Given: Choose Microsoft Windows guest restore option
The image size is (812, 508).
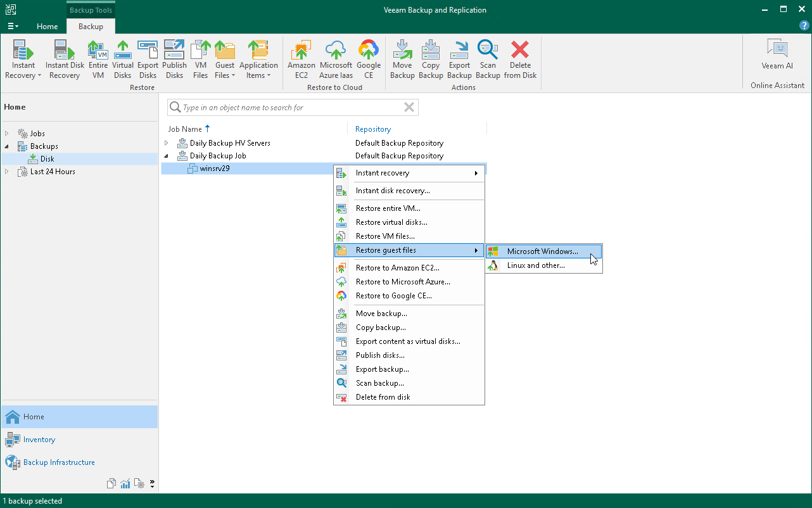Looking at the screenshot, I should [544, 251].
